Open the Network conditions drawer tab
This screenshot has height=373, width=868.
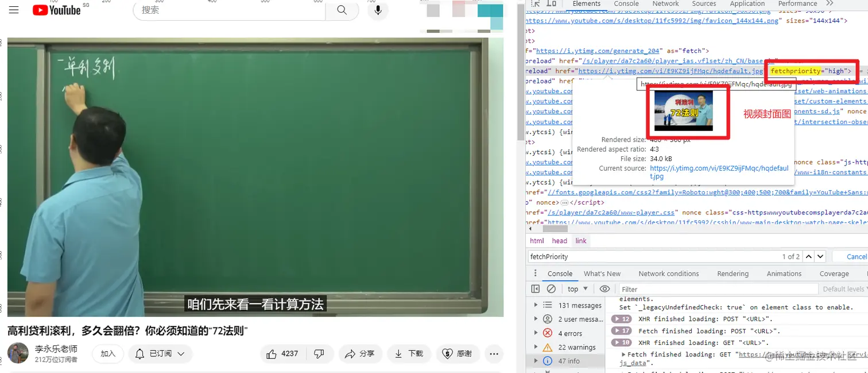pyautogui.click(x=669, y=274)
